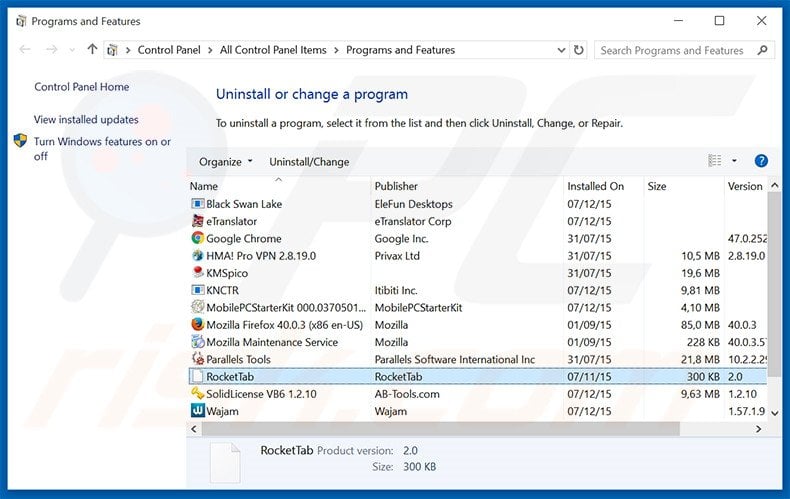Open View installed updates link
The image size is (790, 499).
[x=86, y=119]
